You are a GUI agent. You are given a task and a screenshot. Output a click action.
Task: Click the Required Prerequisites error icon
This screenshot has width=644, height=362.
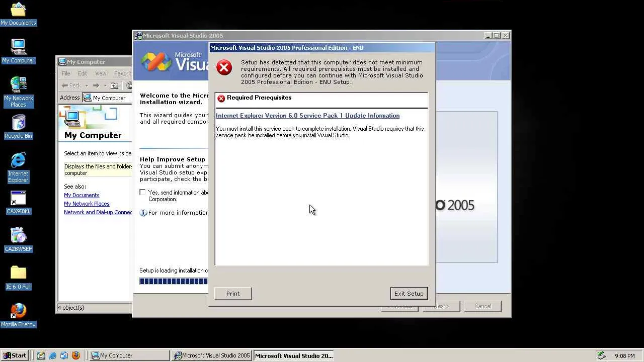(221, 98)
